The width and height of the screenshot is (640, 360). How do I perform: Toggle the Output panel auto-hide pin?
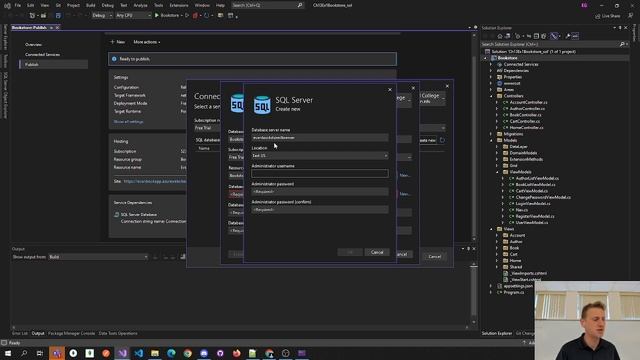pyautogui.click(x=468, y=249)
